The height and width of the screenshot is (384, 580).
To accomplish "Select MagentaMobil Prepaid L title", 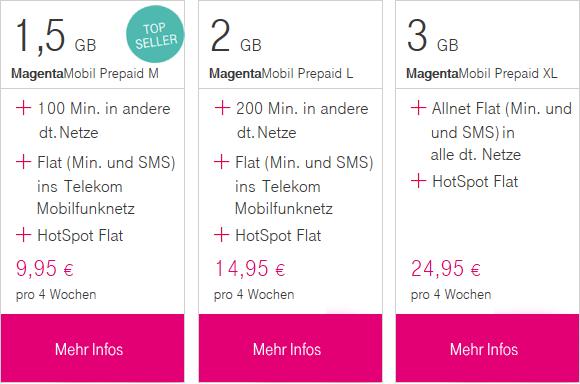I will [281, 73].
